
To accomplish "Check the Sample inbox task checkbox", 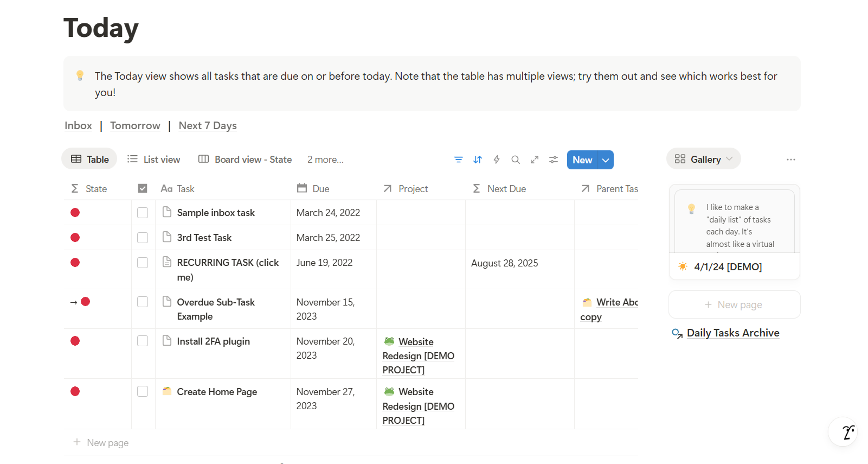I will point(143,213).
